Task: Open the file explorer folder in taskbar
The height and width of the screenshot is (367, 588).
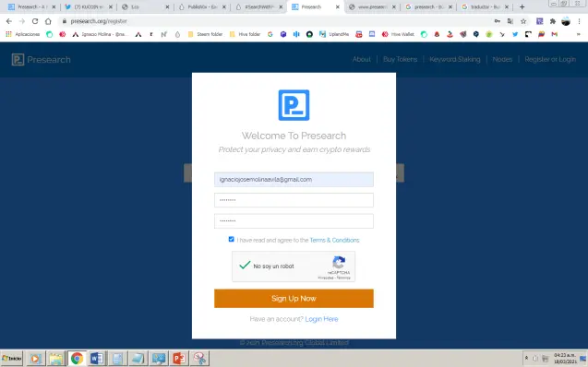Action: [x=56, y=359]
